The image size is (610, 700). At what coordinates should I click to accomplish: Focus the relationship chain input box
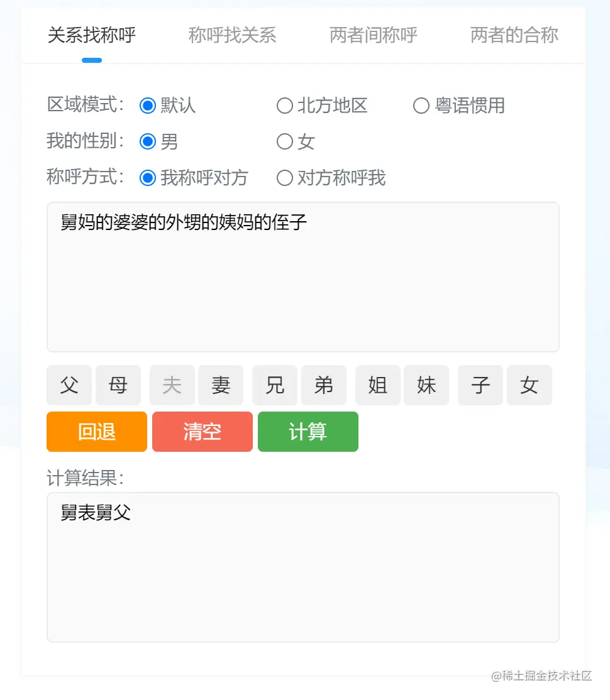coord(303,276)
